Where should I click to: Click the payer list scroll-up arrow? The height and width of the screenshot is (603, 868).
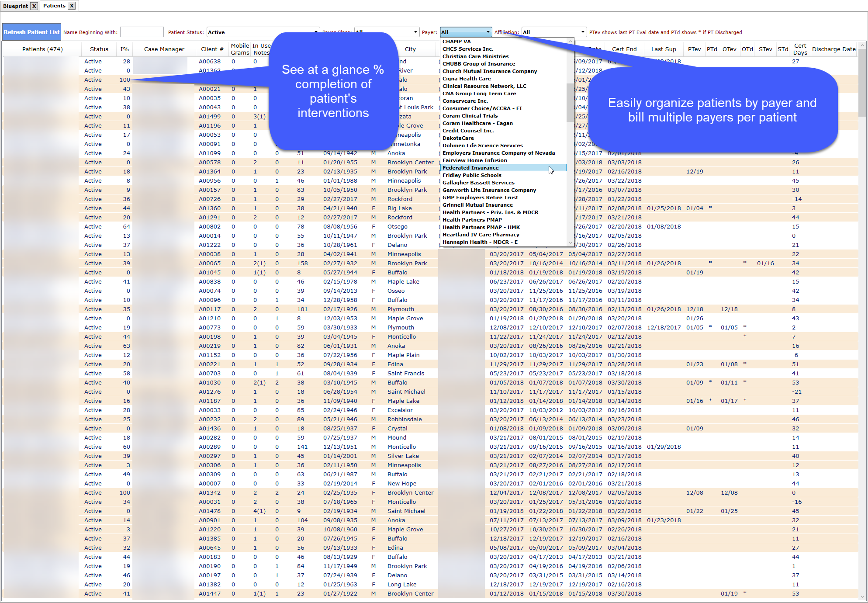point(570,41)
